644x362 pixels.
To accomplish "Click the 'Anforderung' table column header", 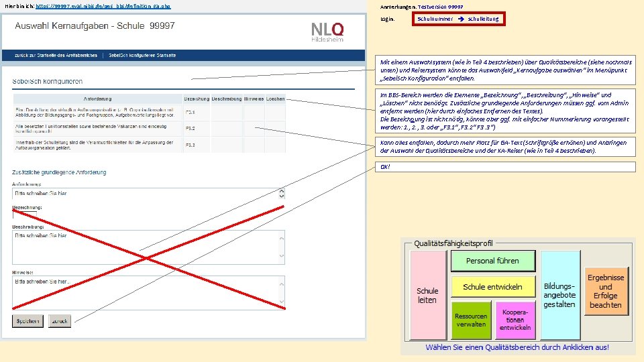I will (x=98, y=99).
